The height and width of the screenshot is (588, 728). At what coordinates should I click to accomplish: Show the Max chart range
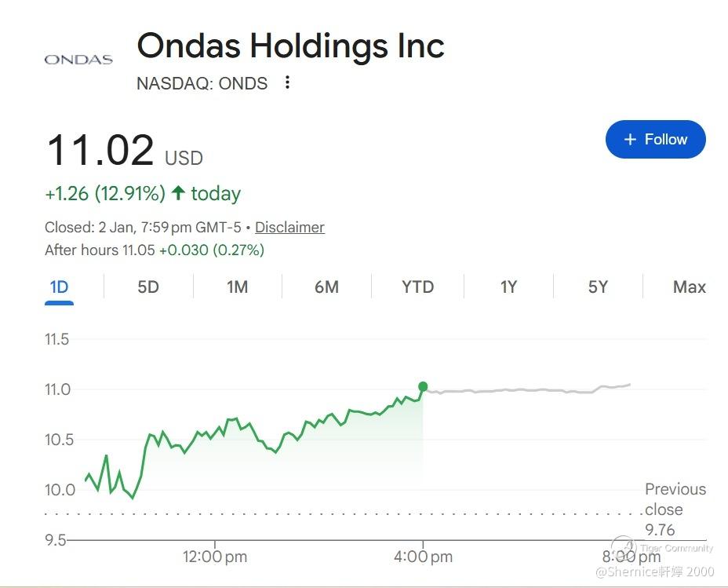pos(689,287)
